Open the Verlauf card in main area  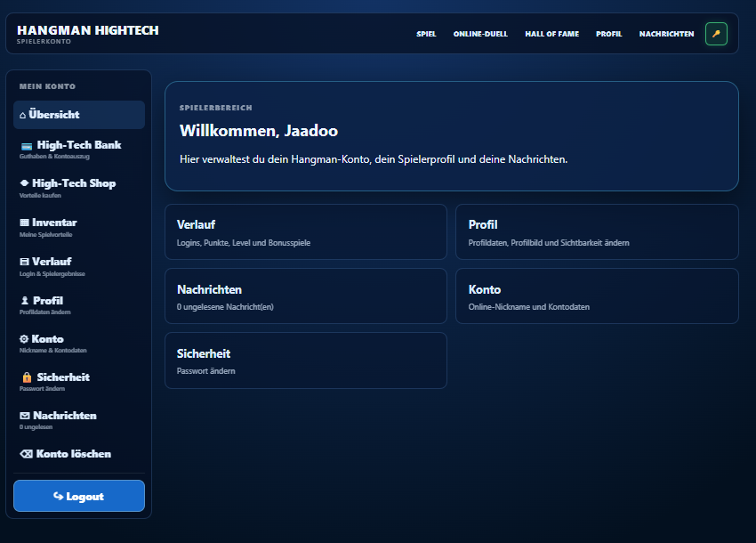(x=306, y=232)
